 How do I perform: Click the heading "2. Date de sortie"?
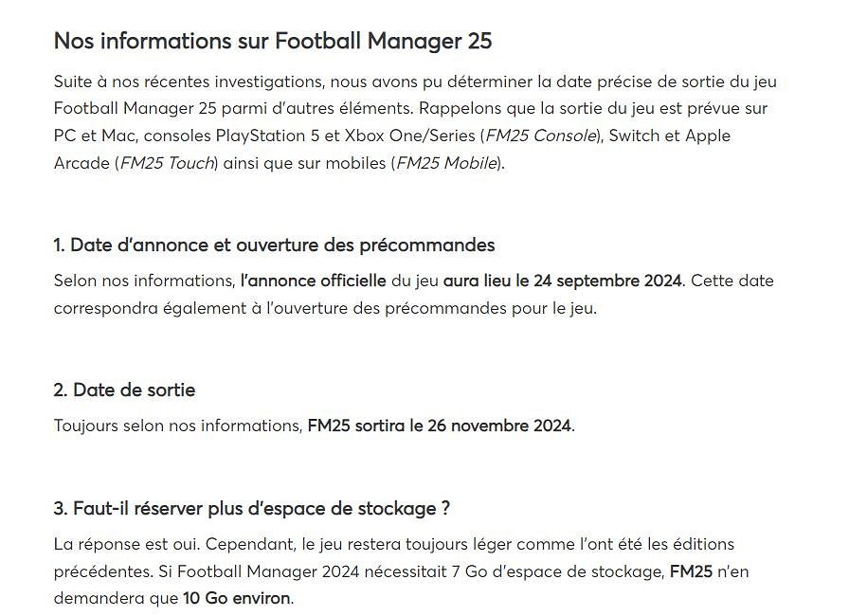coord(124,390)
